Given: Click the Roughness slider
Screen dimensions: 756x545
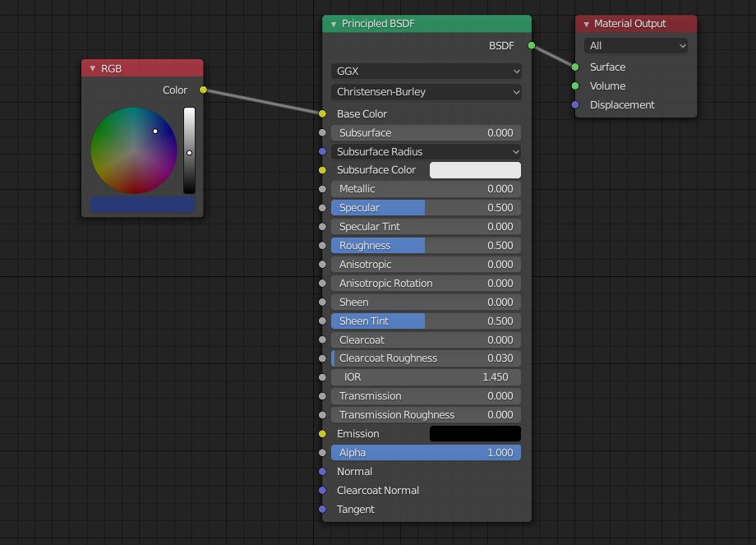Looking at the screenshot, I should tap(426, 245).
